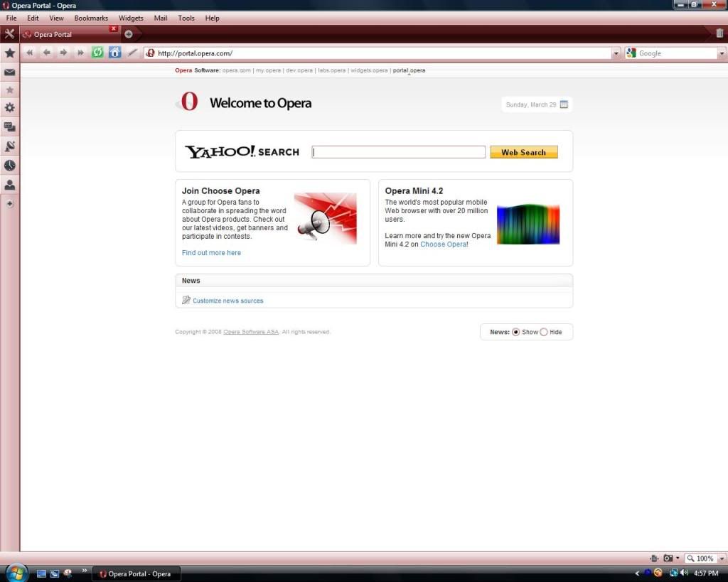Click the wand pencil icon in address toolbar
This screenshot has height=582, width=728.
(132, 53)
